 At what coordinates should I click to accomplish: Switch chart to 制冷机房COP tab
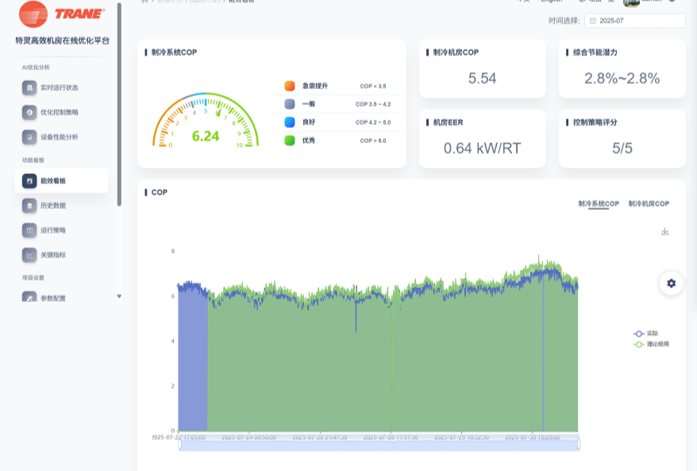[x=649, y=204]
